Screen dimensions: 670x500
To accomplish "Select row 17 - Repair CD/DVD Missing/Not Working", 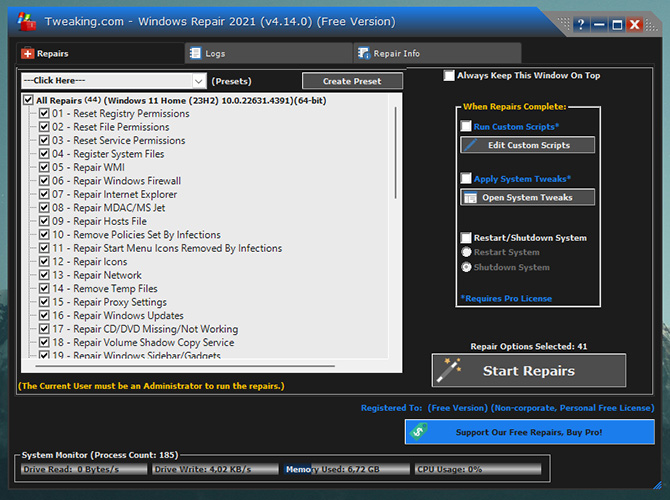I will pos(145,329).
